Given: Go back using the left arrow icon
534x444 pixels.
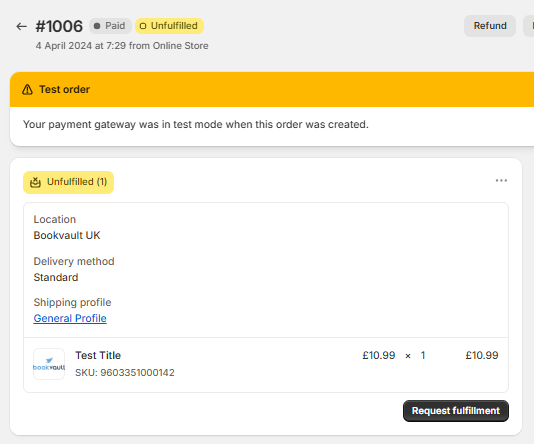Looking at the screenshot, I should [x=21, y=26].
